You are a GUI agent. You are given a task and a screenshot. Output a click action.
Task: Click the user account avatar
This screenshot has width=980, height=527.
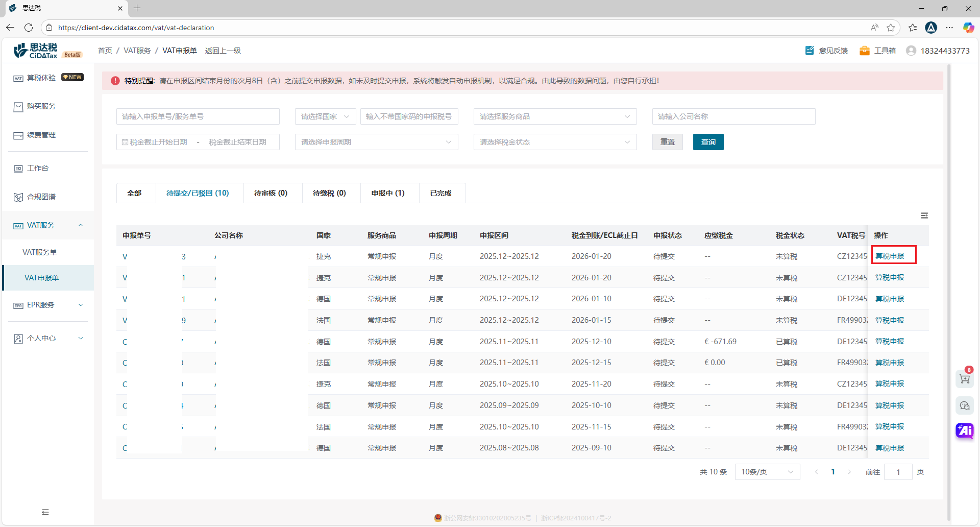[911, 51]
